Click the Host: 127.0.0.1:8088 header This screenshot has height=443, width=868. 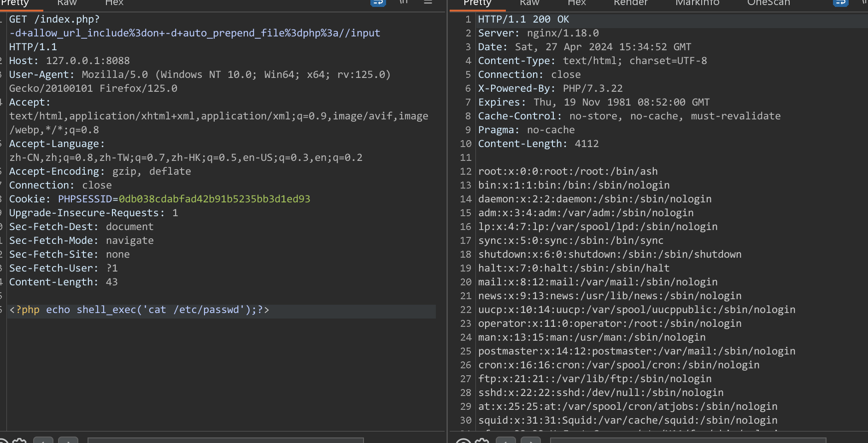(70, 61)
